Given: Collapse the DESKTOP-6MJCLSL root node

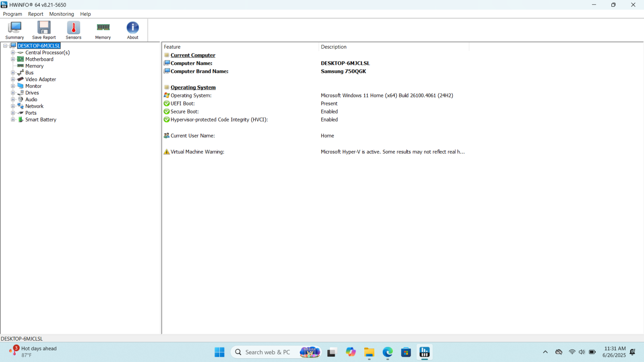Looking at the screenshot, I should point(5,46).
